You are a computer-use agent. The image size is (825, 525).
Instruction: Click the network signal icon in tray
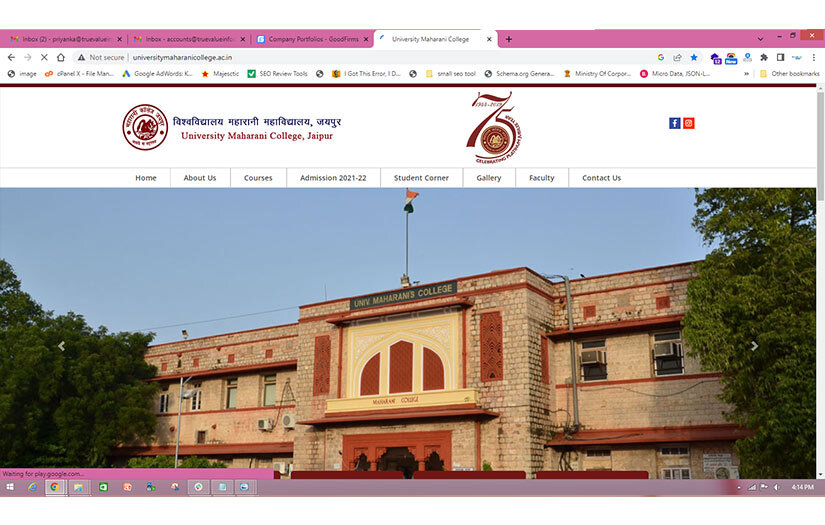click(x=752, y=487)
